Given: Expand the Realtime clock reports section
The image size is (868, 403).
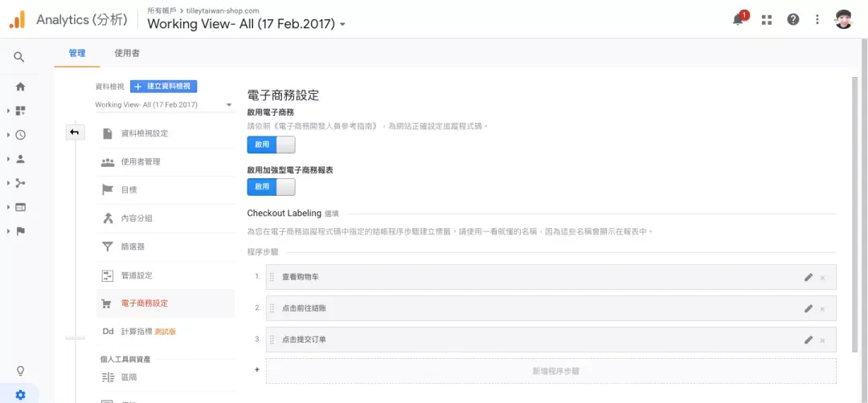Looking at the screenshot, I should pyautogui.click(x=20, y=135).
